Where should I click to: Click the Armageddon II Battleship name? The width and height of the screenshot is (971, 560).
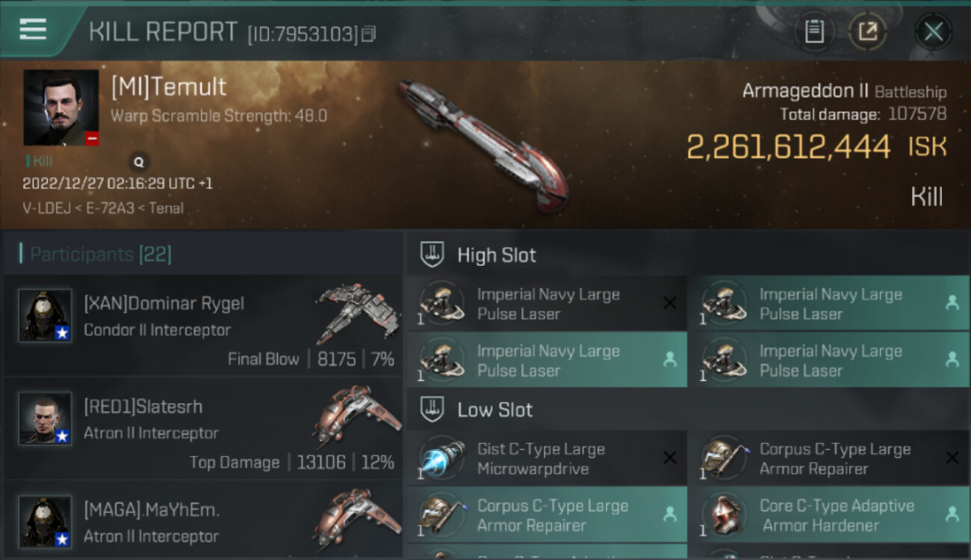(844, 91)
